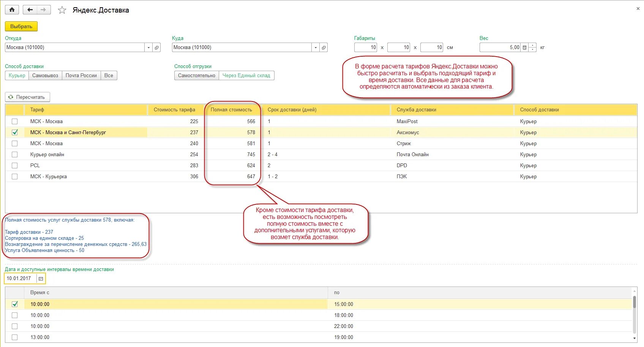This screenshot has width=644, height=347.
Task: Check the MaxiPost tariff row checkbox
Action: [14, 122]
